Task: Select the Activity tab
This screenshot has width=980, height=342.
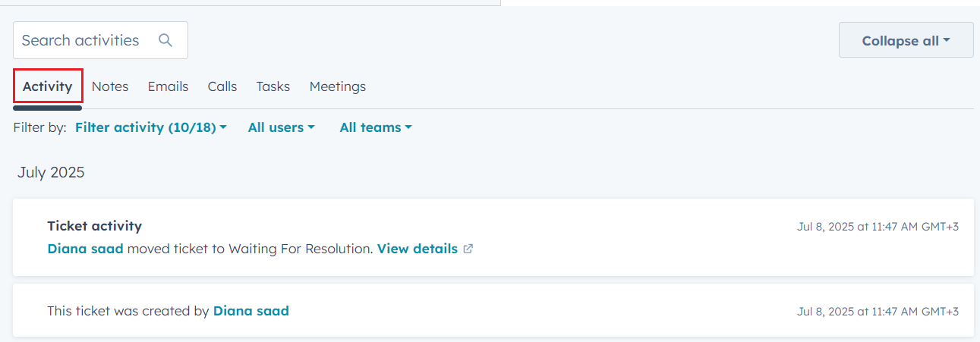Action: tap(48, 86)
